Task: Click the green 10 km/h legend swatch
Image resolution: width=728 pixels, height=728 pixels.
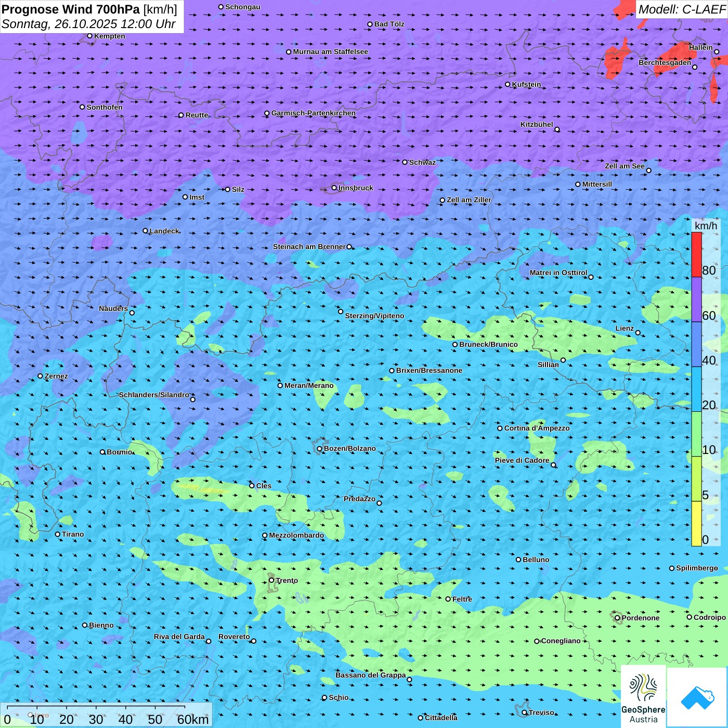Action: click(x=696, y=434)
